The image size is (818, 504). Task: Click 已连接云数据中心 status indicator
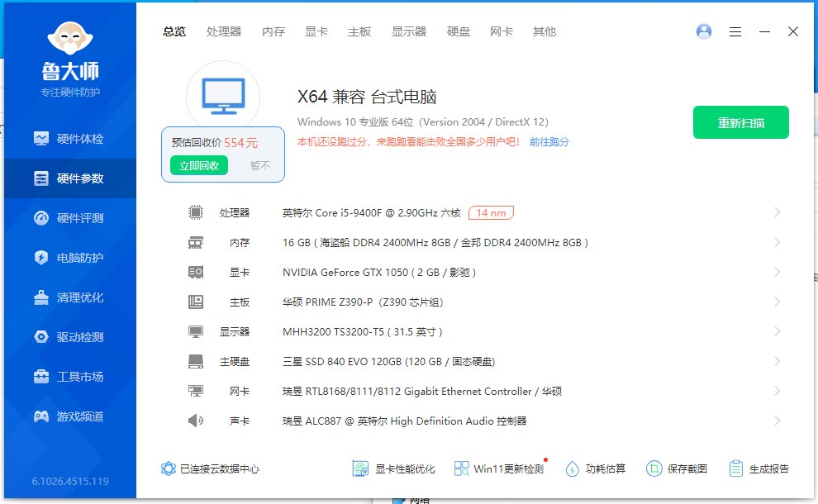[x=211, y=468]
